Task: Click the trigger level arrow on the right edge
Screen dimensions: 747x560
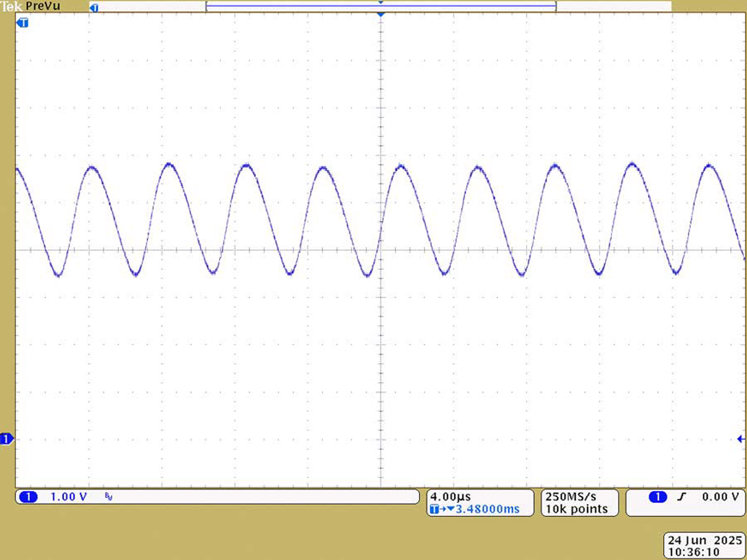Action: (741, 439)
